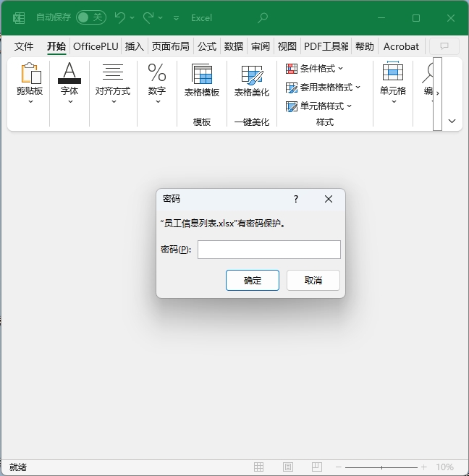The width and height of the screenshot is (469, 476).
Task: Switch to the 视图 tab
Action: 287,46
